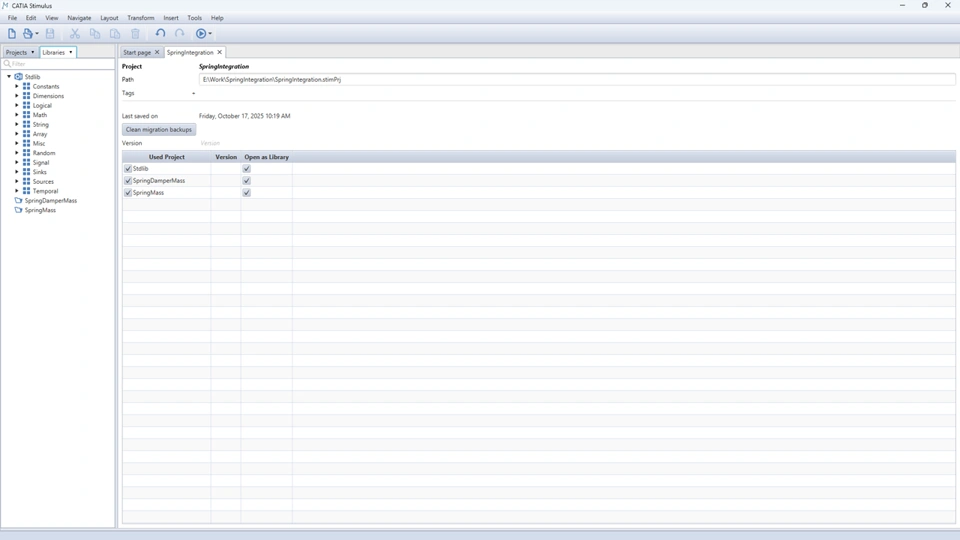Open the Transform menu
The image size is (960, 540).
141,18
